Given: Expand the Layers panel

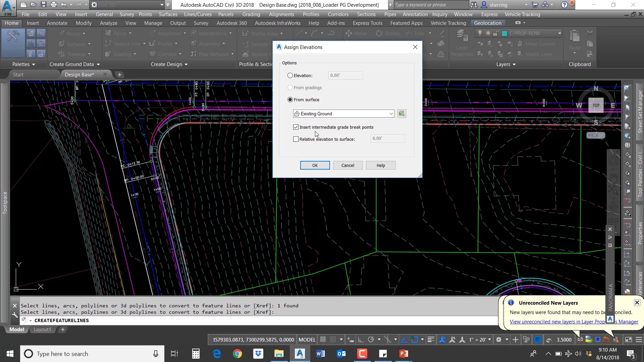Looking at the screenshot, I should point(506,64).
